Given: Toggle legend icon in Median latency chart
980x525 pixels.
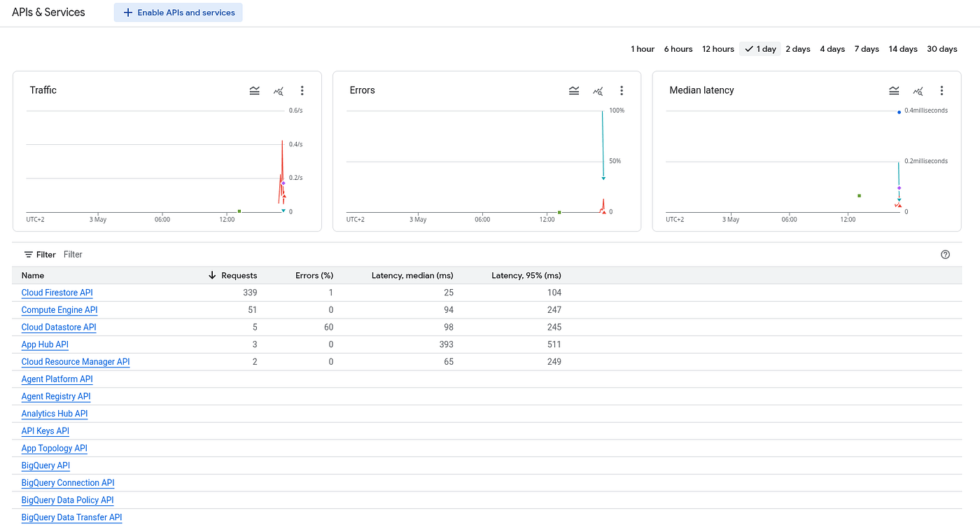Looking at the screenshot, I should [894, 90].
